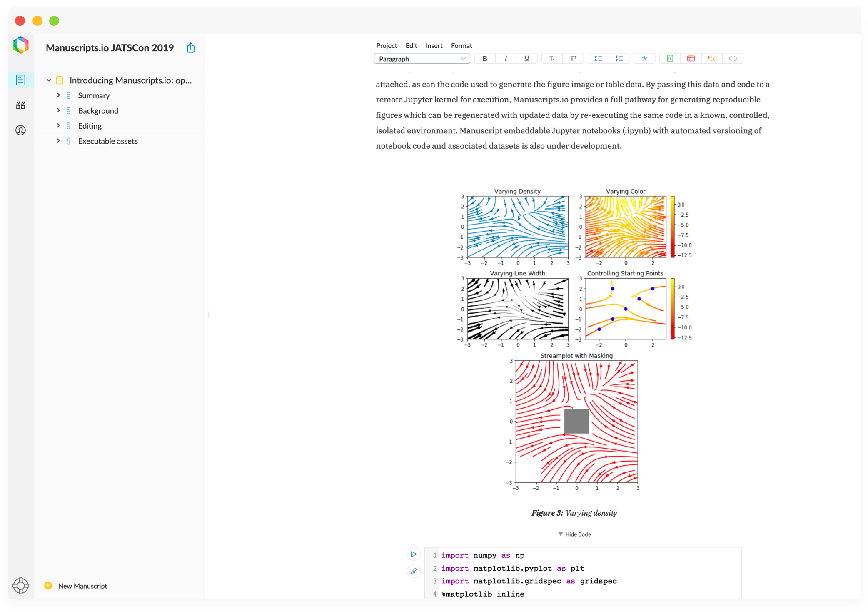Insert a code listing block
Image resolution: width=868 pixels, height=614 pixels.
[x=733, y=59]
